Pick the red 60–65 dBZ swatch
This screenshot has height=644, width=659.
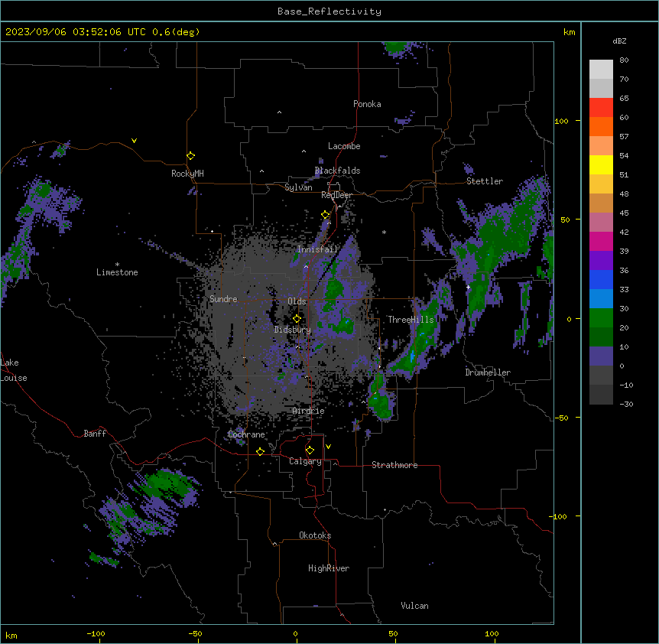click(601, 108)
